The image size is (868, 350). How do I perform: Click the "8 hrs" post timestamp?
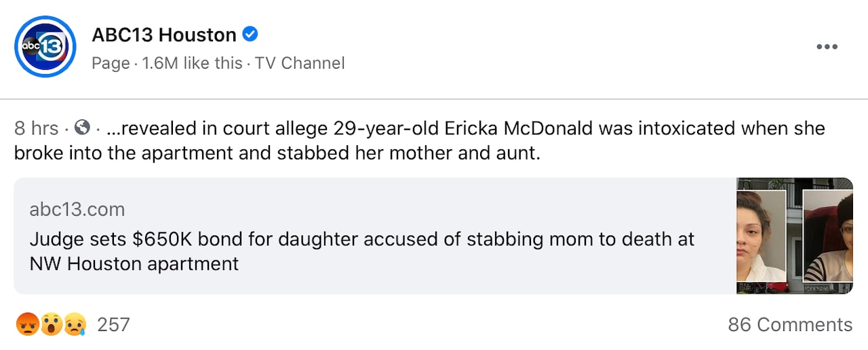[x=36, y=128]
